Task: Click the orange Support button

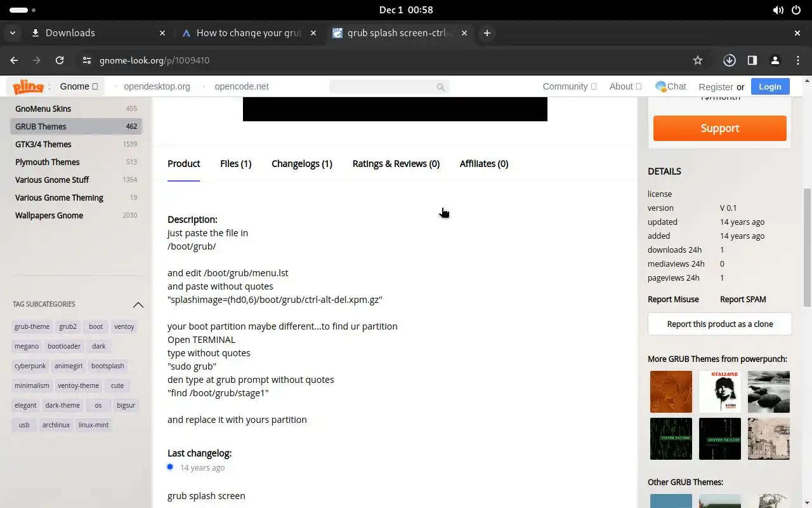Action: pyautogui.click(x=720, y=128)
